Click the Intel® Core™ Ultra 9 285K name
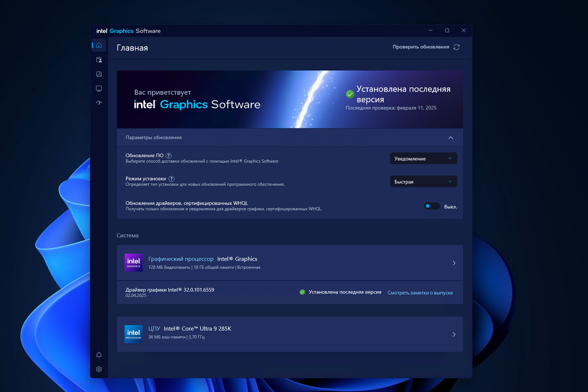This screenshot has width=588, height=392. [198, 329]
